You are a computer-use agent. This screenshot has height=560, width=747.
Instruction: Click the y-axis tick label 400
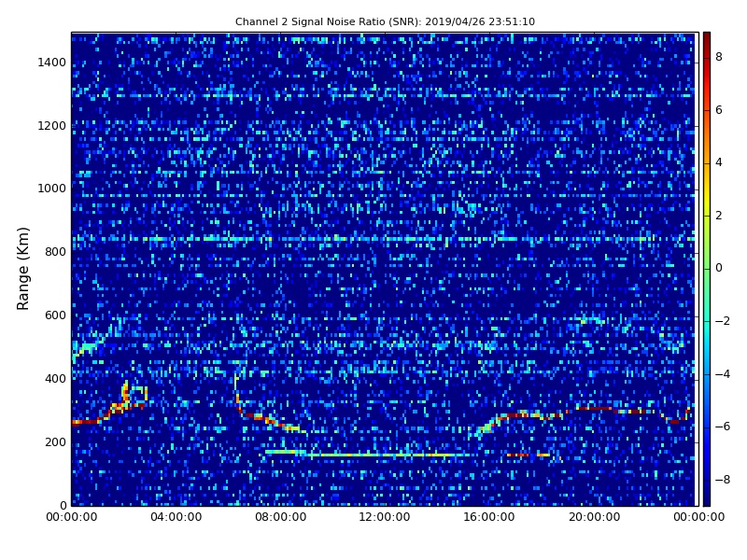click(x=55, y=379)
